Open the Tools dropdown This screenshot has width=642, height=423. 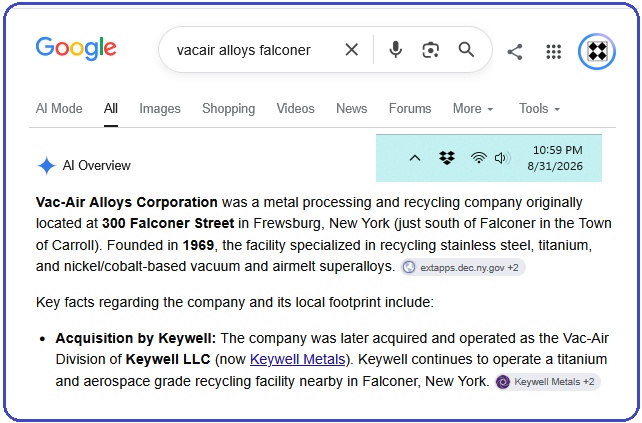[539, 109]
